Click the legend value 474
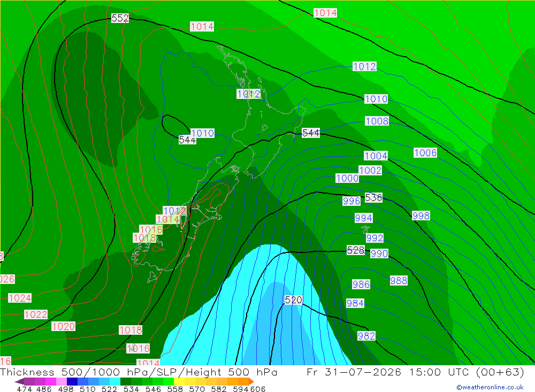This screenshot has width=535, height=392. [25, 389]
